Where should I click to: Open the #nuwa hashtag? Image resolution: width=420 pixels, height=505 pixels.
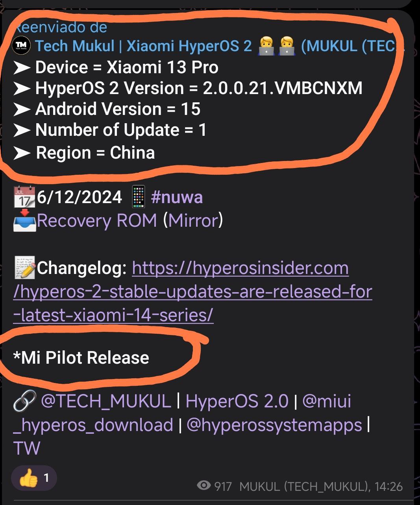tap(177, 197)
